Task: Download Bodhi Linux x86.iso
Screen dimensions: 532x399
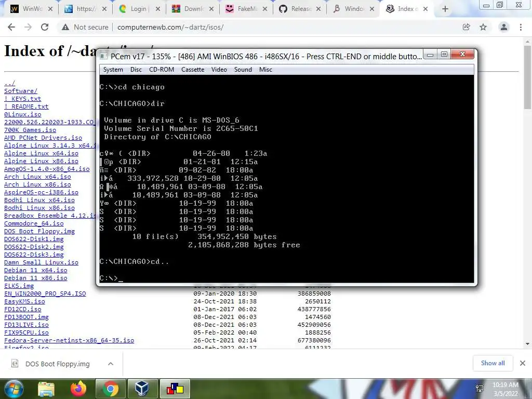Action: click(39, 208)
